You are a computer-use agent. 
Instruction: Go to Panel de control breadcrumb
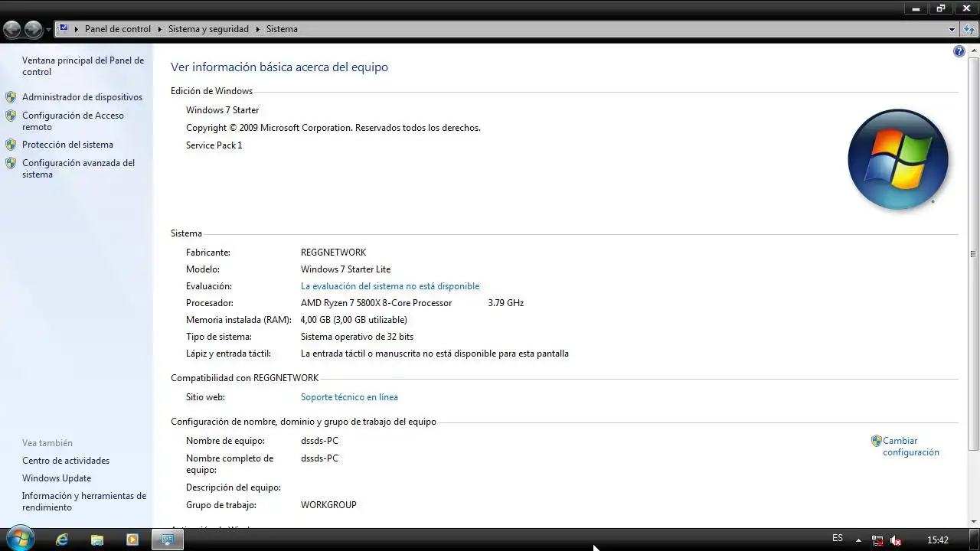(x=118, y=29)
